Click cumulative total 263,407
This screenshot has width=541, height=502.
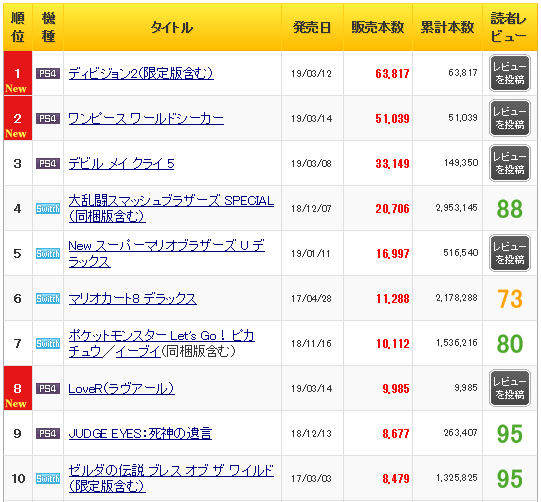(x=461, y=432)
